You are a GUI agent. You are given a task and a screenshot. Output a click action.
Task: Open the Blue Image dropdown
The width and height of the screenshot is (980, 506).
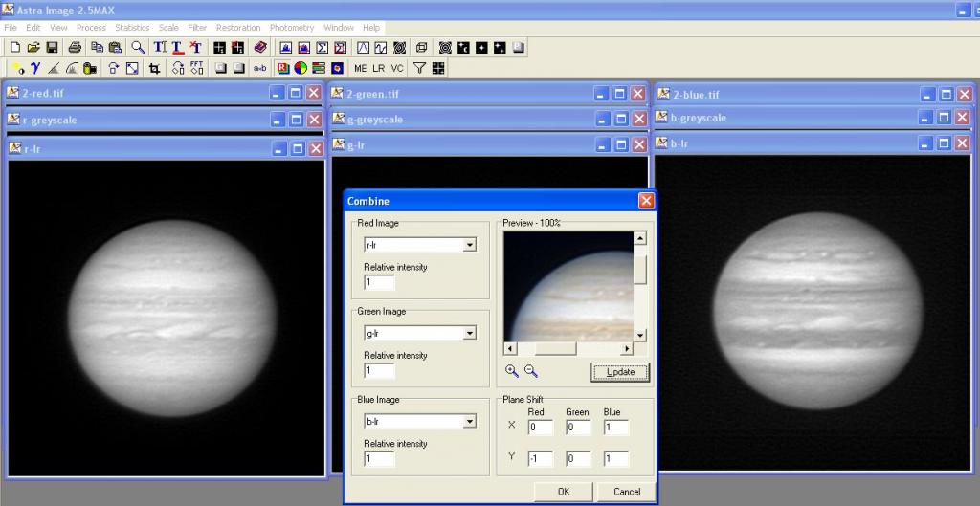coord(469,422)
